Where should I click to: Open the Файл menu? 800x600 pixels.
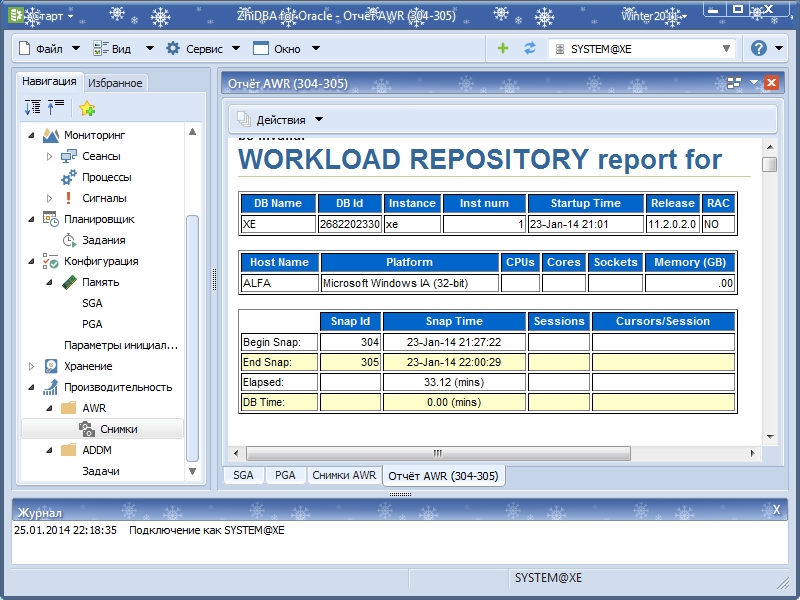(x=49, y=48)
